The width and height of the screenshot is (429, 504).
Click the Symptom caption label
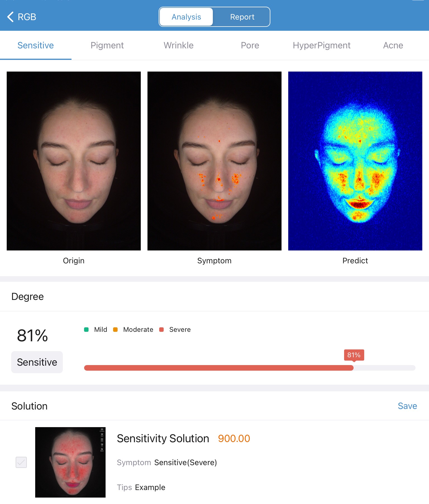tap(214, 261)
